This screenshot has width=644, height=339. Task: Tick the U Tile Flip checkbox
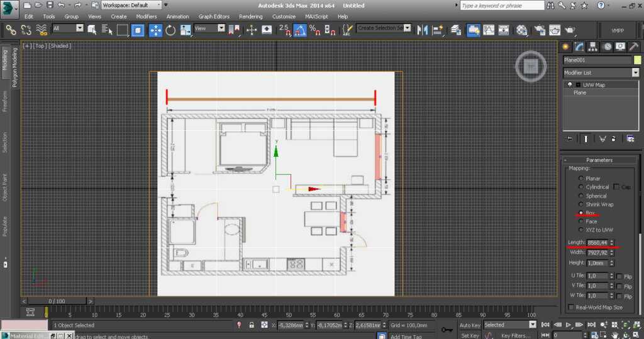click(x=619, y=276)
